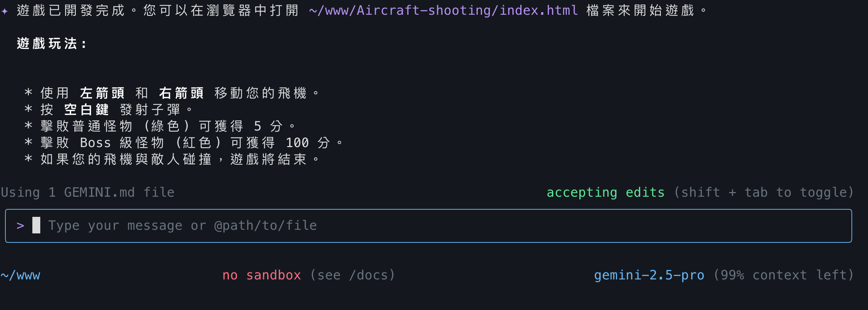This screenshot has width=868, height=310.
Task: Click the ~/www working directory label
Action: pyautogui.click(x=20, y=275)
